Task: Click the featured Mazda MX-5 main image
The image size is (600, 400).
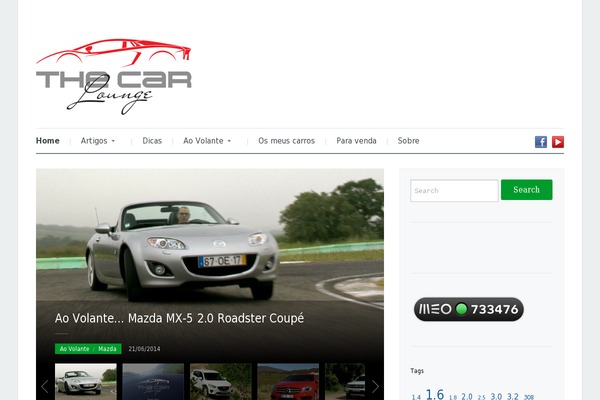Action: coord(210,237)
